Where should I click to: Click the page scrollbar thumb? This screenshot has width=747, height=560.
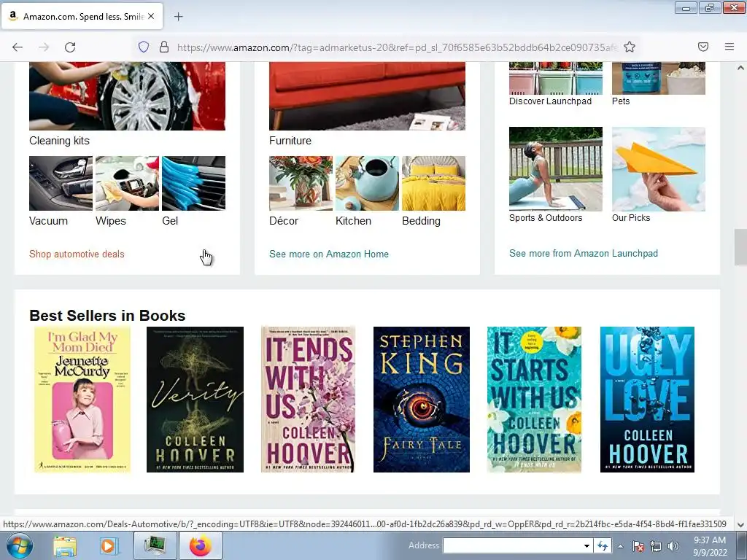click(740, 247)
